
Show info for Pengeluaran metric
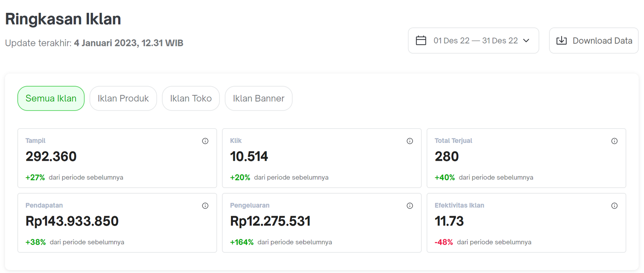(x=410, y=206)
